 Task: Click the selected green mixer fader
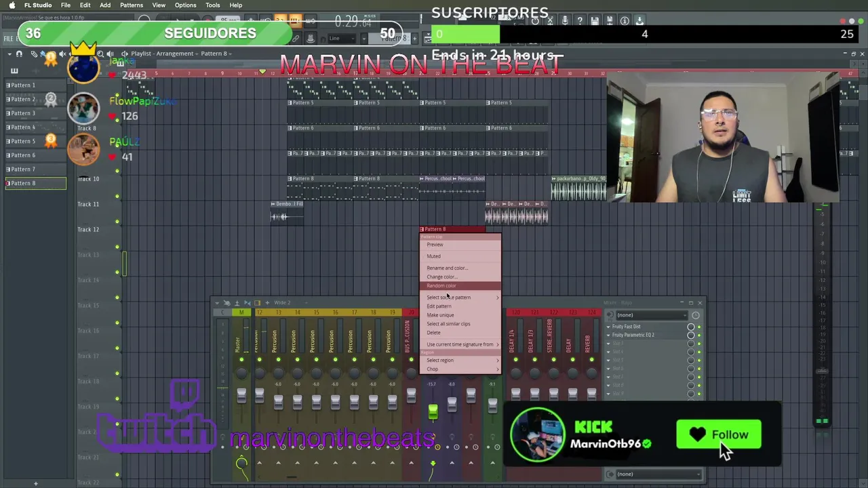433,411
